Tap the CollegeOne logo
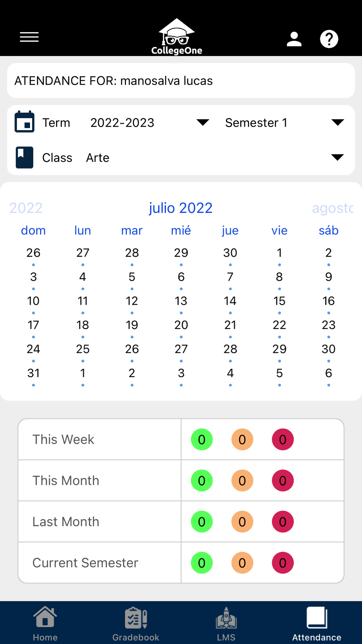This screenshot has height=644, width=362. click(177, 37)
